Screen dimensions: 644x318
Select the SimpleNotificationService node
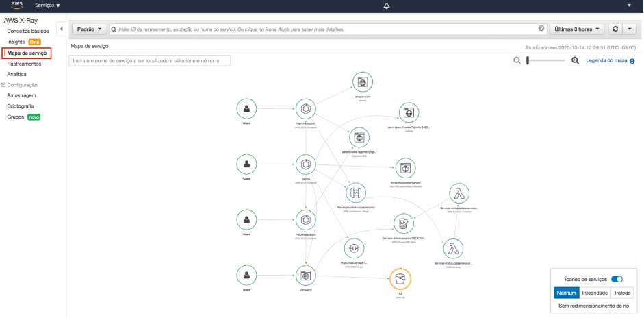(405, 169)
